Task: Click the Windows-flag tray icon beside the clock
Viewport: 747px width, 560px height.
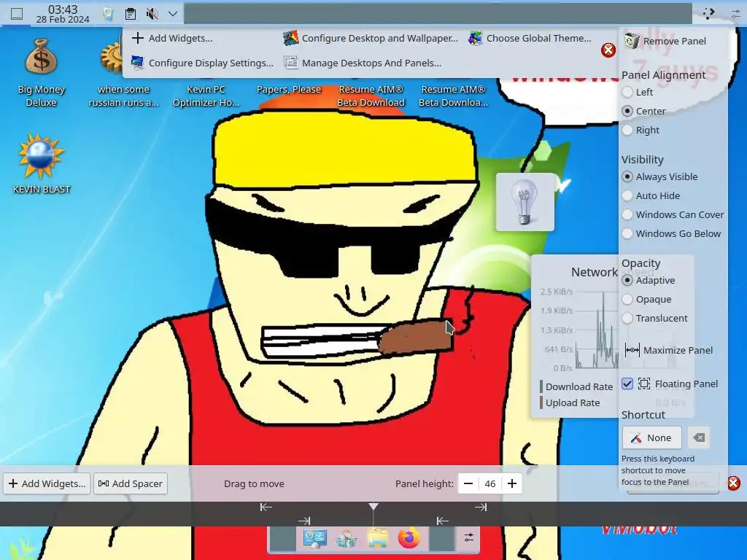Action: point(108,14)
